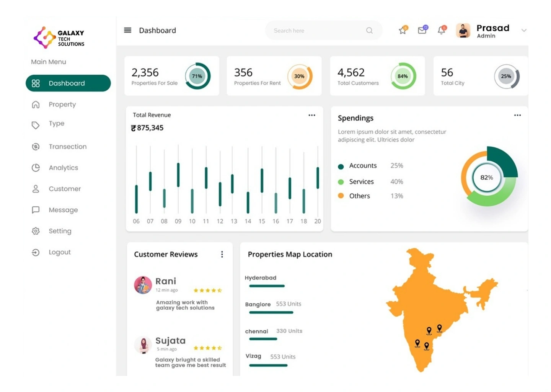The height and width of the screenshot is (392, 551).
Task: Expand the Prasad Admin profile dropdown arrow
Action: coord(524,31)
